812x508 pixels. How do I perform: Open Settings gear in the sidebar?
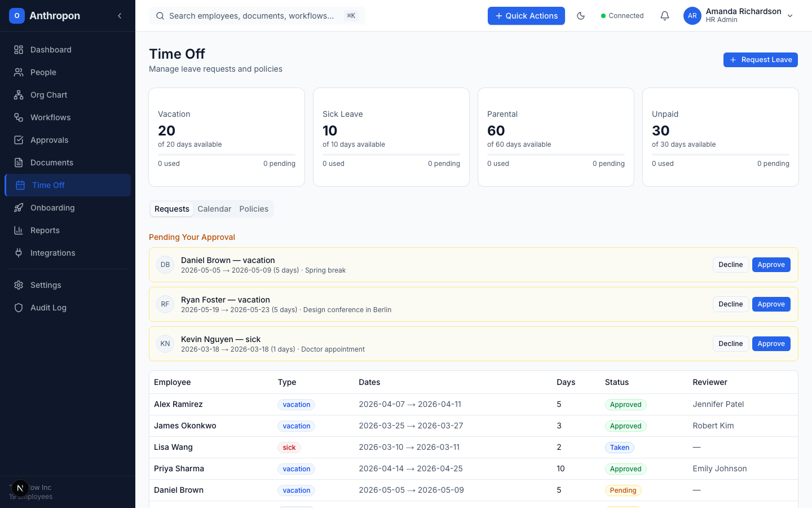(x=19, y=285)
